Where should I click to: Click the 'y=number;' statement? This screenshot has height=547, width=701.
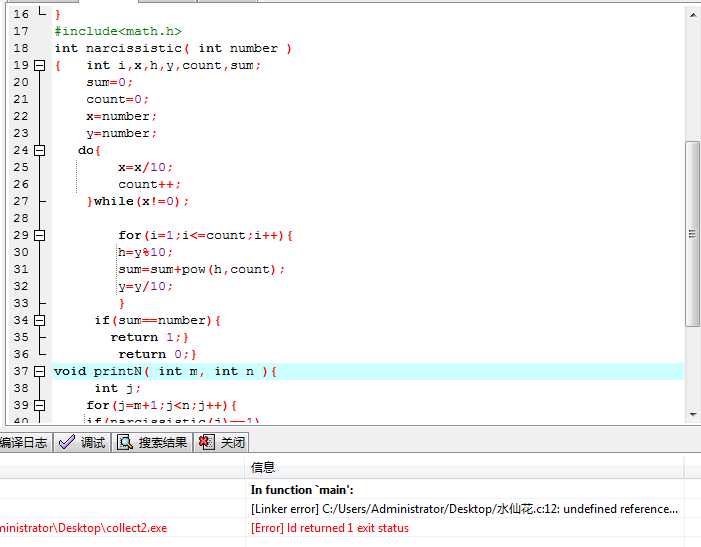122,133
